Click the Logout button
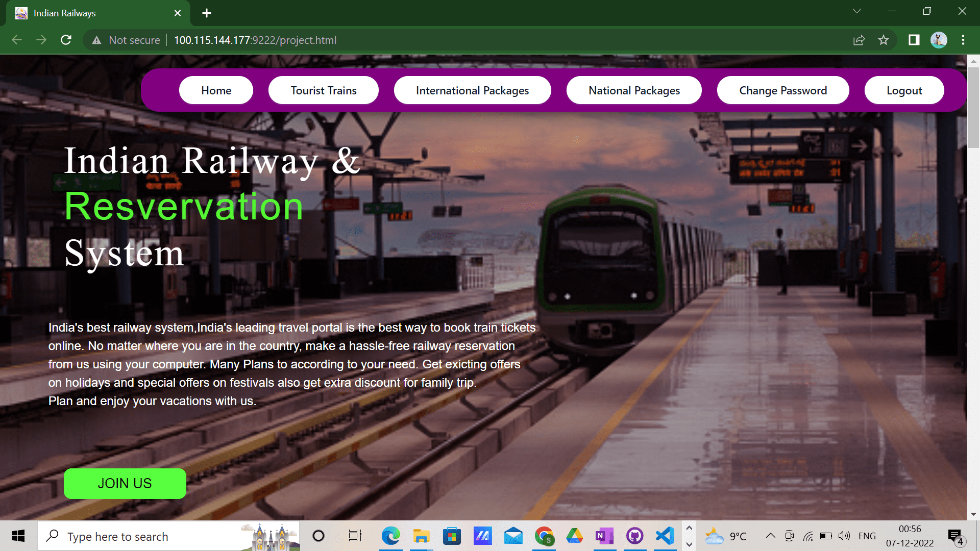This screenshot has height=551, width=980. pyautogui.click(x=904, y=90)
